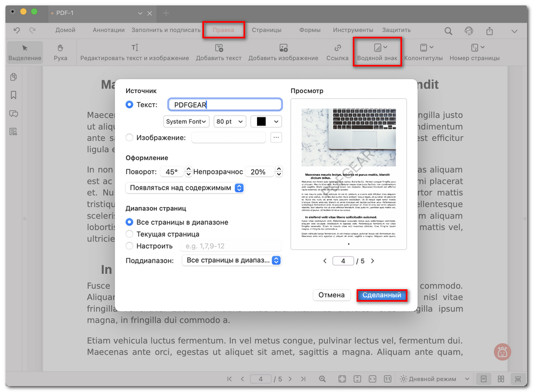
Task: Click the Непрозрачность opacity stepper arrows
Action: (x=279, y=171)
